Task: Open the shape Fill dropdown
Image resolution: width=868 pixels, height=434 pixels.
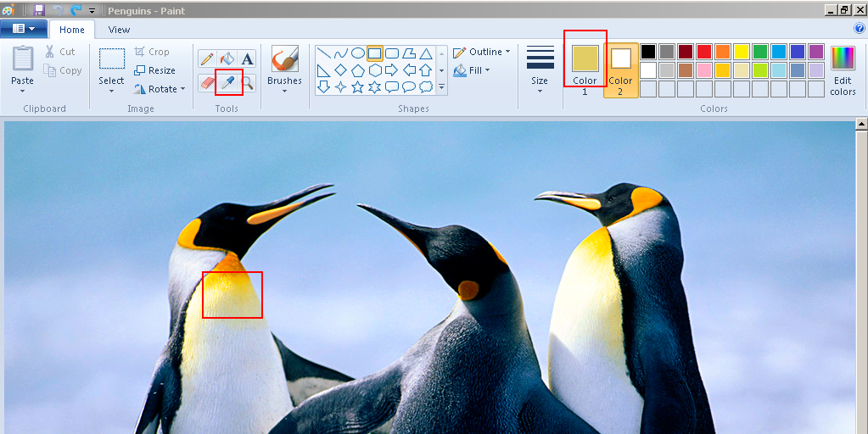Action: [472, 70]
